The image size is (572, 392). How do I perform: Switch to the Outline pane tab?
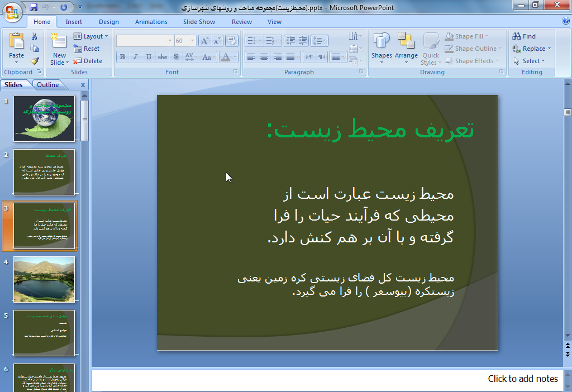(48, 85)
